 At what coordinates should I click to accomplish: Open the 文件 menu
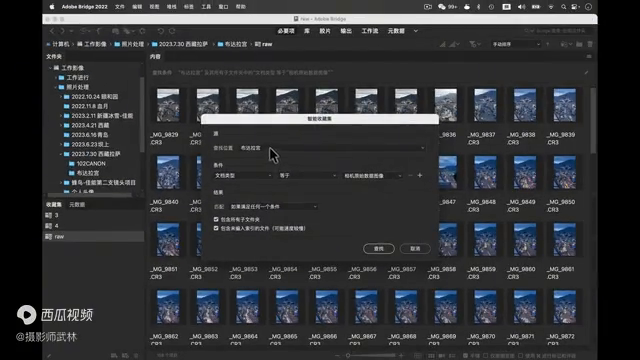[x=120, y=7]
